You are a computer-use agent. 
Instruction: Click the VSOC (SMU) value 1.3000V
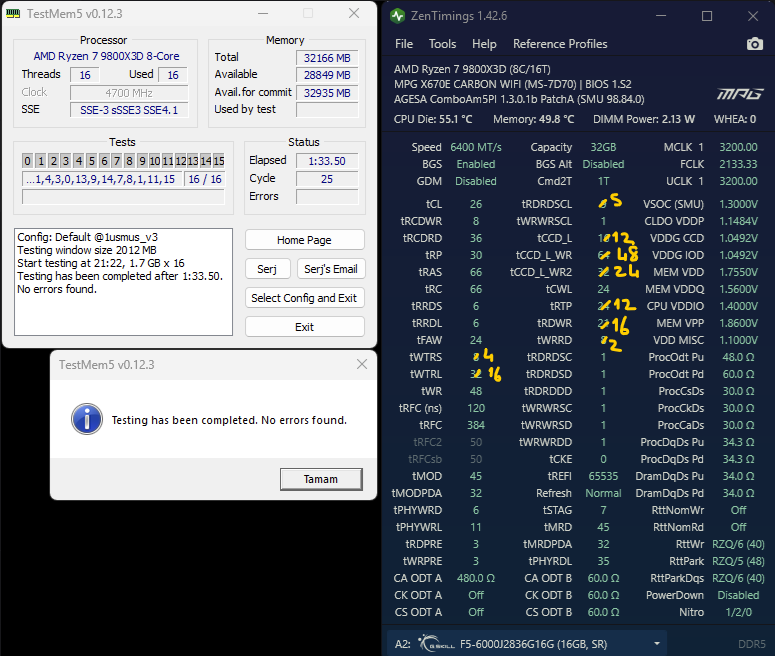(738, 204)
